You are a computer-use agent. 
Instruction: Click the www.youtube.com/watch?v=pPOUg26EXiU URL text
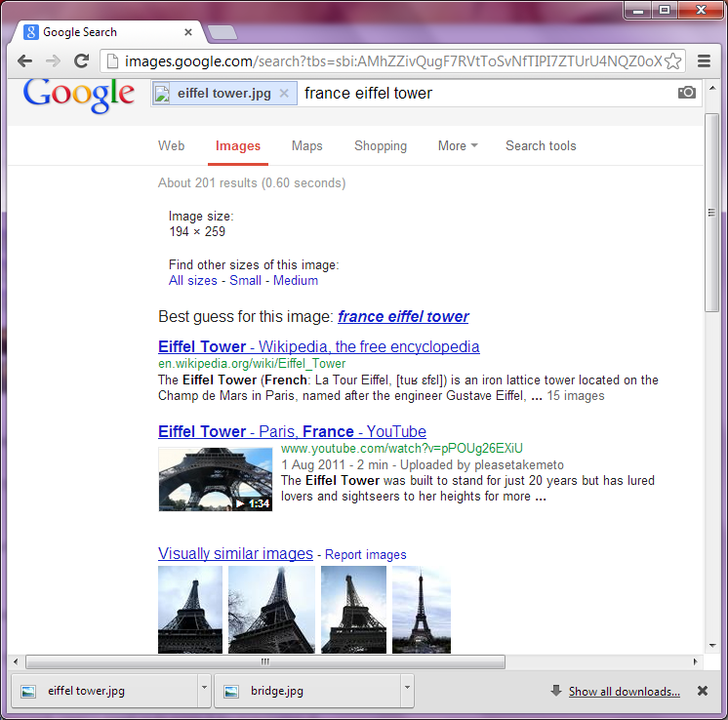click(x=402, y=449)
